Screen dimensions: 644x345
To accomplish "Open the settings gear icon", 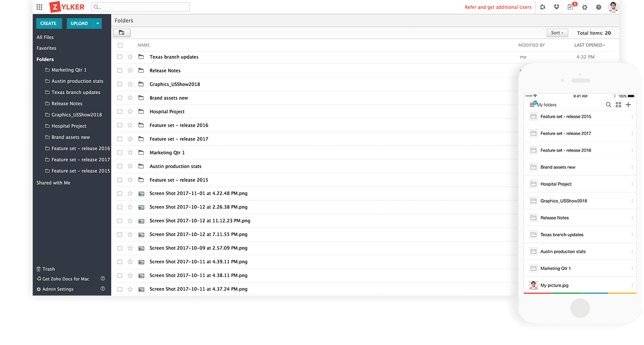I will pos(585,7).
